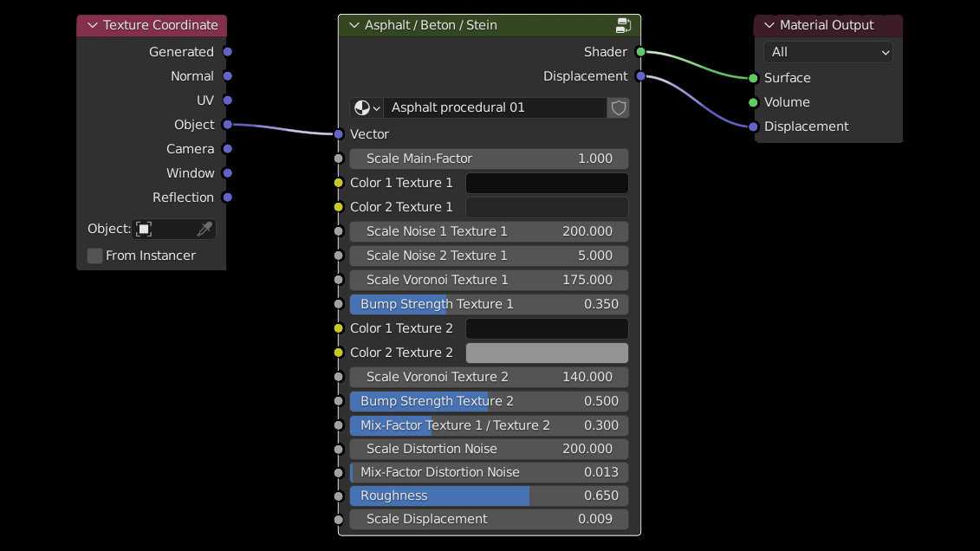The height and width of the screenshot is (551, 980).
Task: Click the Surface input socket on Material Output
Action: tap(753, 78)
